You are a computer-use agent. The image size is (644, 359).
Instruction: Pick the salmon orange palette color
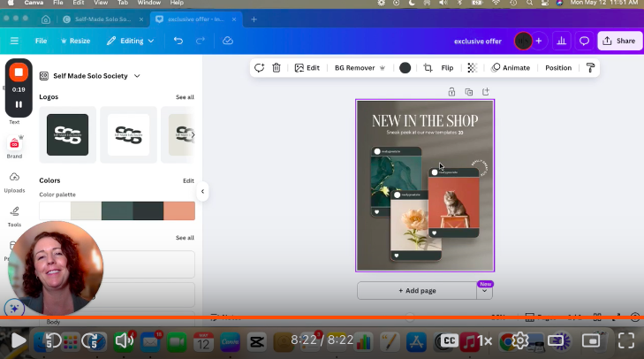point(179,210)
